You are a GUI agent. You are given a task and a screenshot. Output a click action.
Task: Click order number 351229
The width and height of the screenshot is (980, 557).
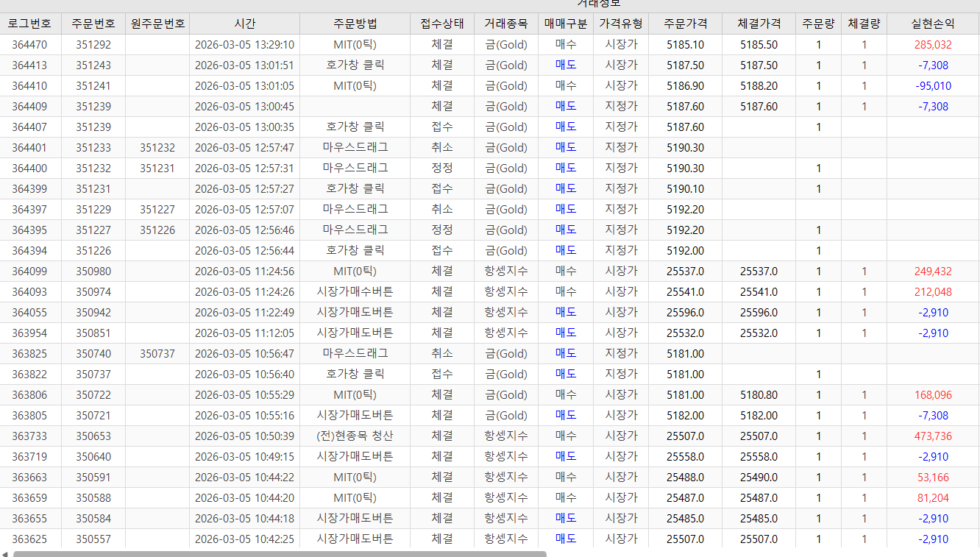pos(93,209)
